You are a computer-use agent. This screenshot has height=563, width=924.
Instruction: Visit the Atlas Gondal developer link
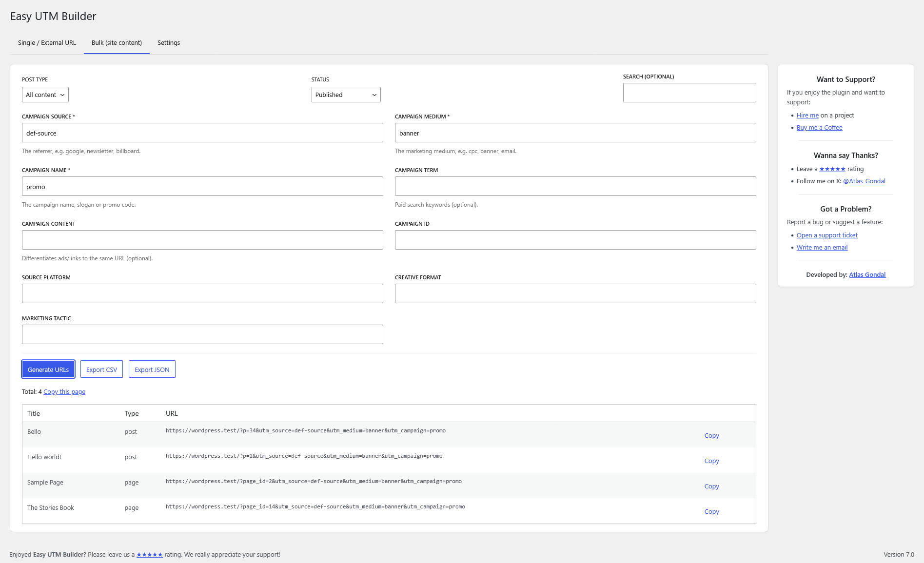tap(867, 275)
